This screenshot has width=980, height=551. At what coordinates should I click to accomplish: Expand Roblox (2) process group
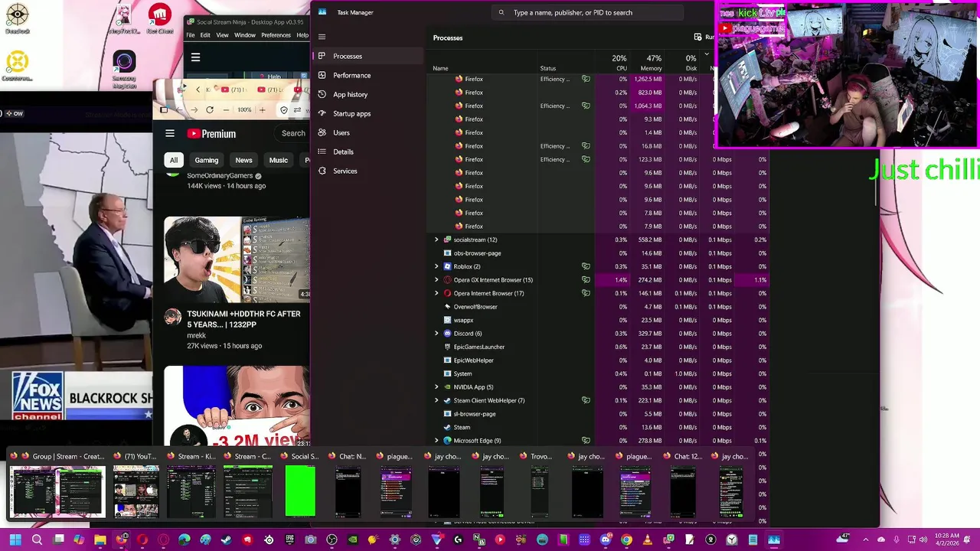(436, 266)
